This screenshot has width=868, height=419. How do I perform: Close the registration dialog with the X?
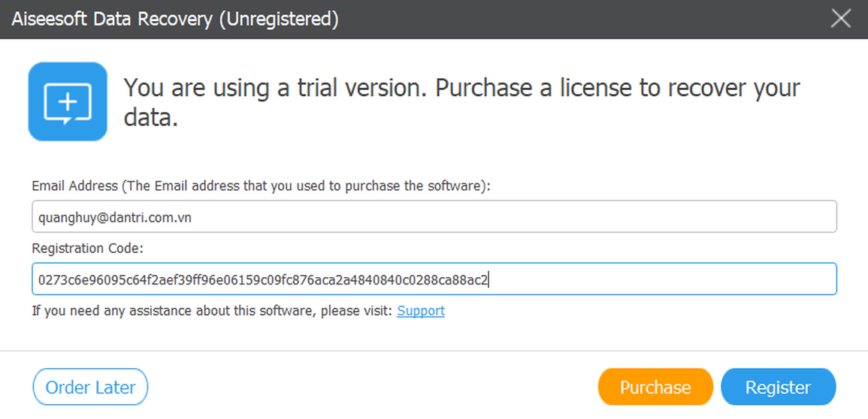(x=840, y=19)
